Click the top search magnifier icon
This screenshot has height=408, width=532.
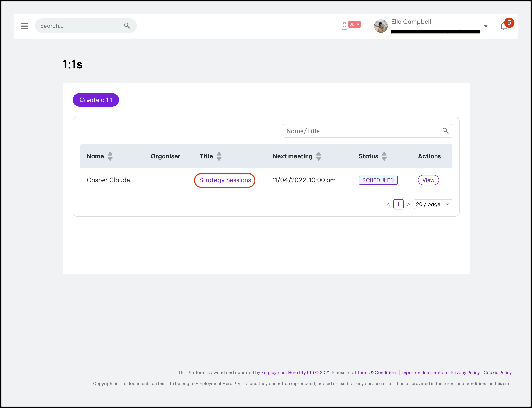coord(127,25)
